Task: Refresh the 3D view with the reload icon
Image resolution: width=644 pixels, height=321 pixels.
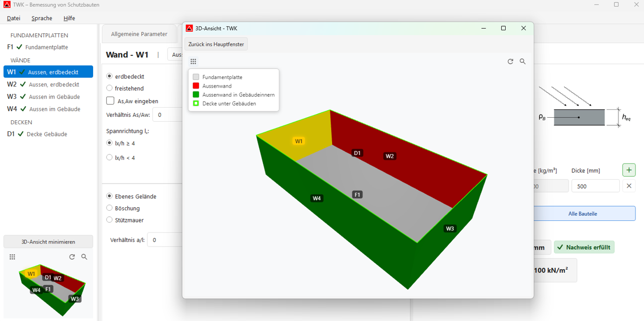Action: [510, 61]
